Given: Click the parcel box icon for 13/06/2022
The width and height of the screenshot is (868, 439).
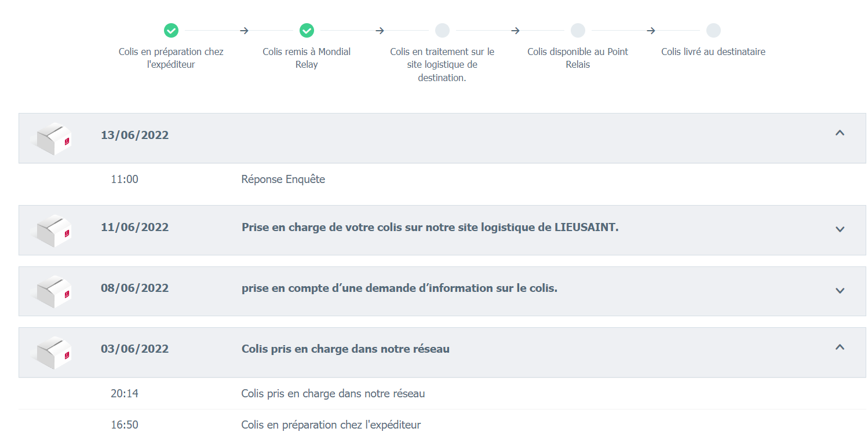Looking at the screenshot, I should 53,138.
